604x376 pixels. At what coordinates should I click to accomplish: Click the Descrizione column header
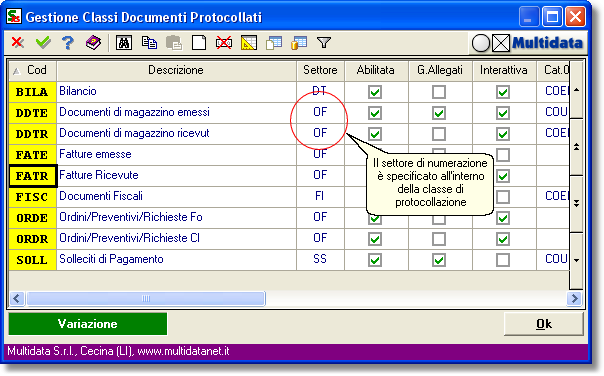[x=176, y=70]
